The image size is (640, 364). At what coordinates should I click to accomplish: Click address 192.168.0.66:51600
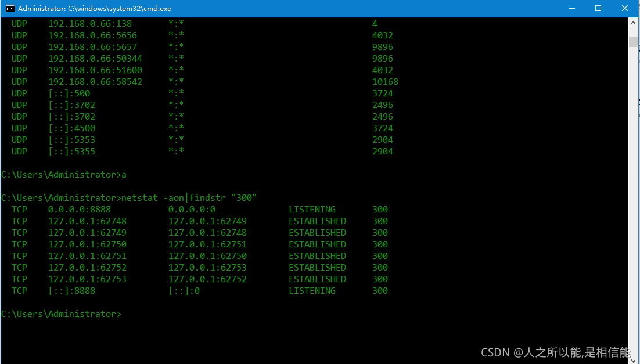tap(95, 70)
